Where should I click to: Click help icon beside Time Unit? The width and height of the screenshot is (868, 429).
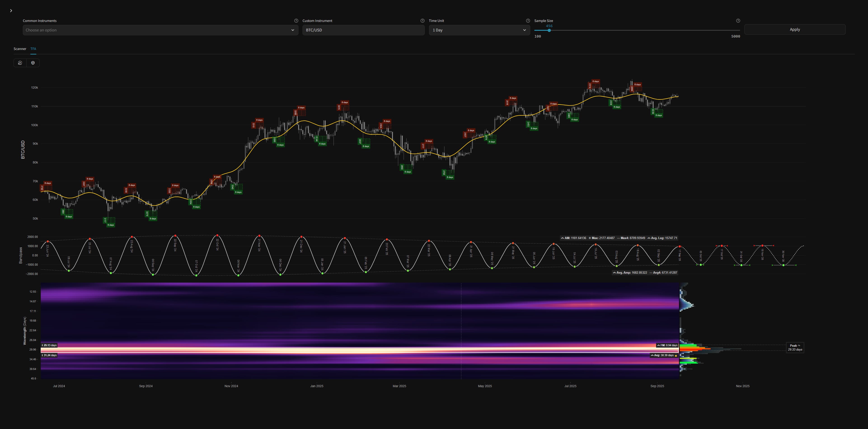(528, 21)
